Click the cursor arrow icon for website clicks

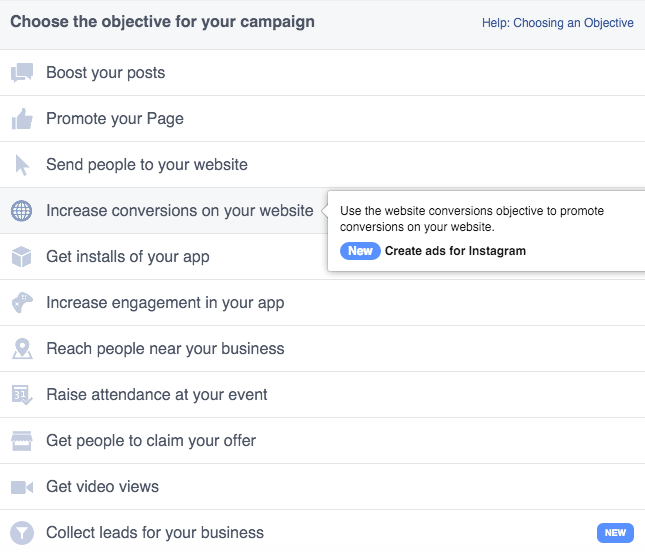pos(22,165)
